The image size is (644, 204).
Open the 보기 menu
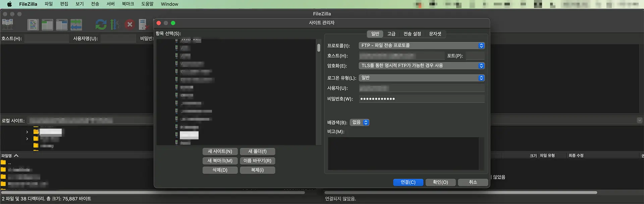(x=79, y=4)
